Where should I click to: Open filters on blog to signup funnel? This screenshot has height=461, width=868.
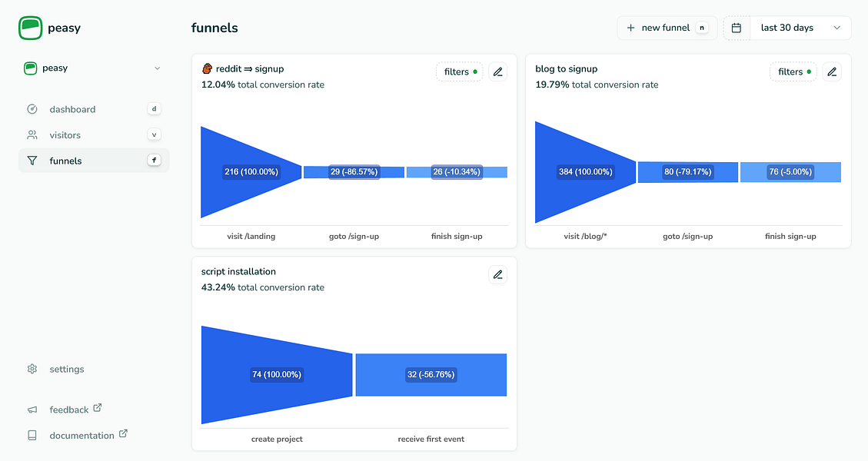point(794,72)
